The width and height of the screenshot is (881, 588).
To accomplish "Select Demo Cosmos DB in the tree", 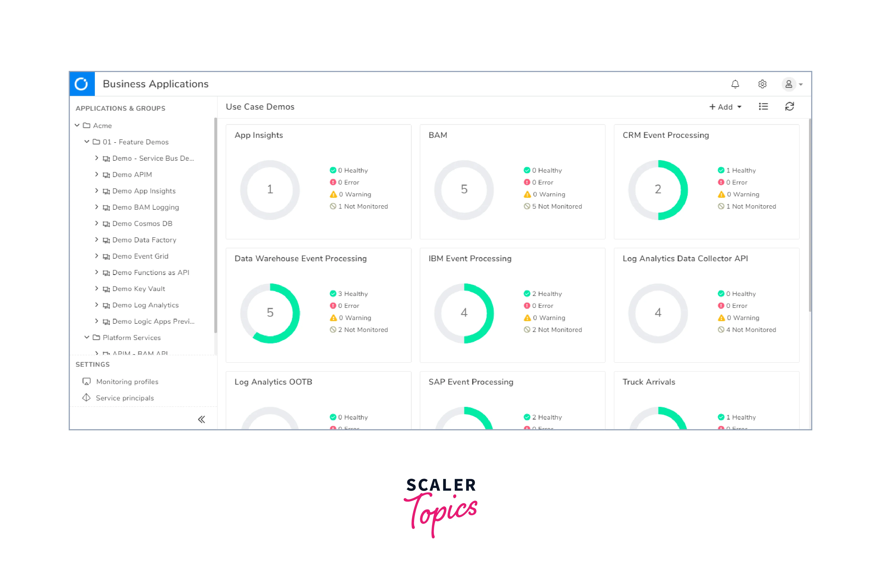I will (142, 223).
